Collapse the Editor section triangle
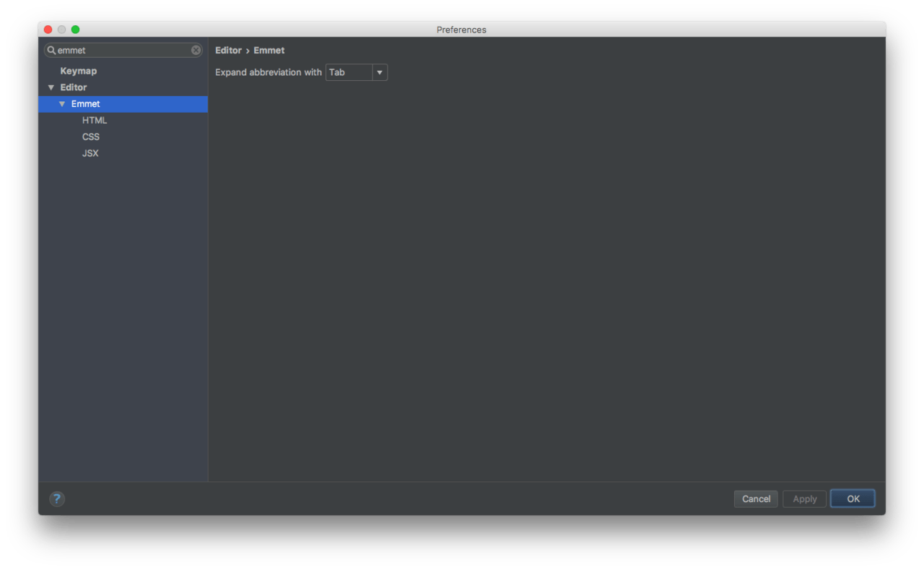Image resolution: width=924 pixels, height=570 pixels. click(x=51, y=87)
